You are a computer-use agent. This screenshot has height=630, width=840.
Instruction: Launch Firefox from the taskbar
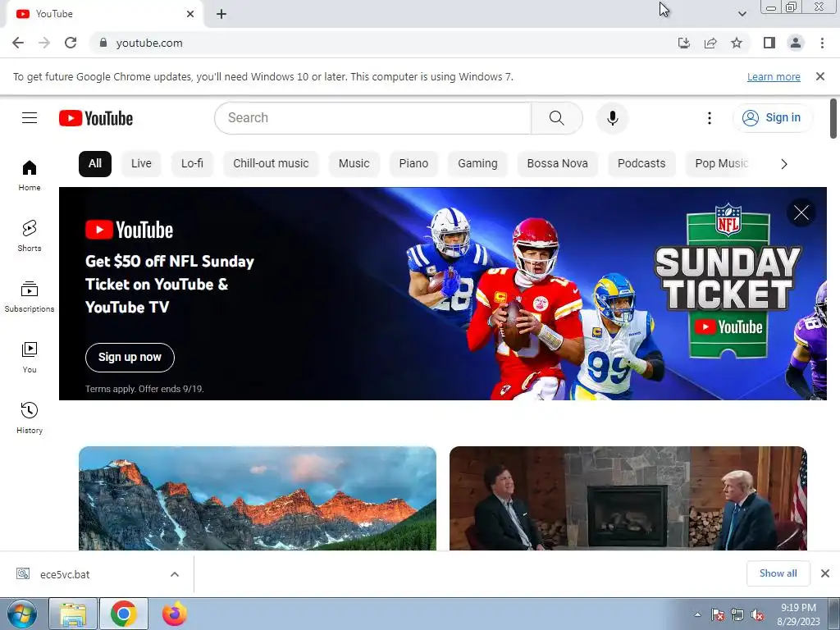(175, 614)
